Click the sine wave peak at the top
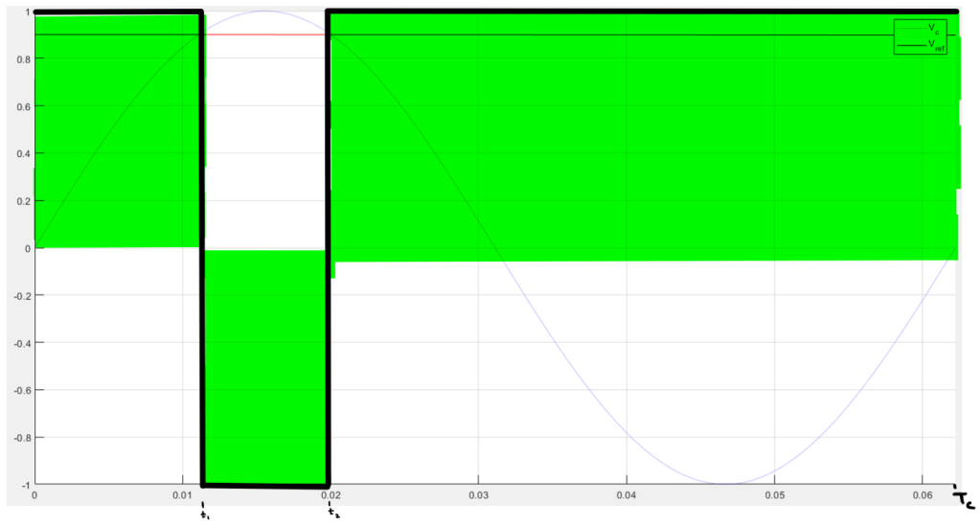 (265, 12)
